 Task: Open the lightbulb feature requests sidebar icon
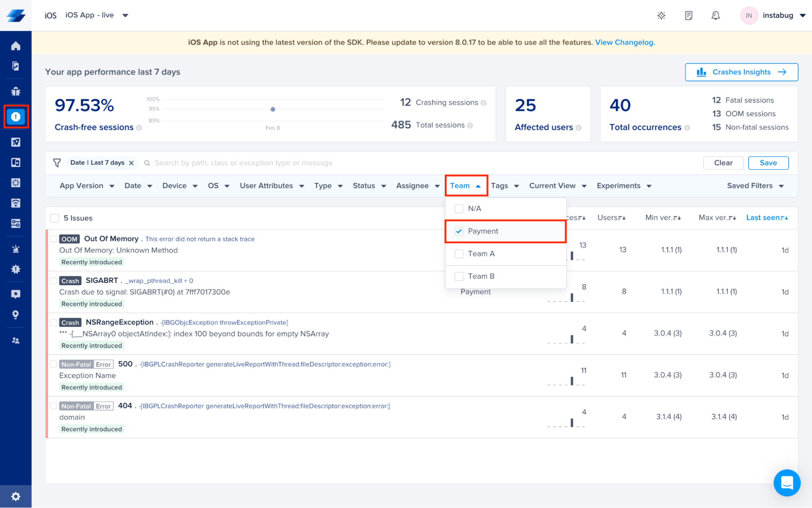(15, 315)
